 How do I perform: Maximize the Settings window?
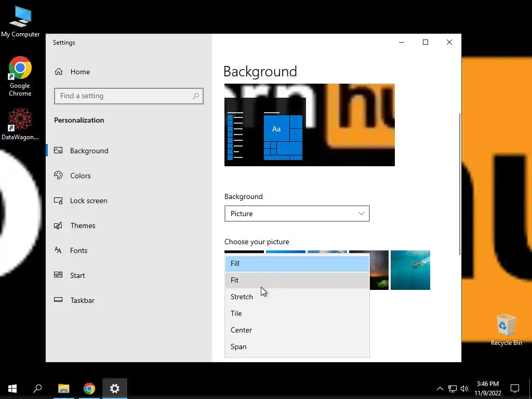click(425, 42)
